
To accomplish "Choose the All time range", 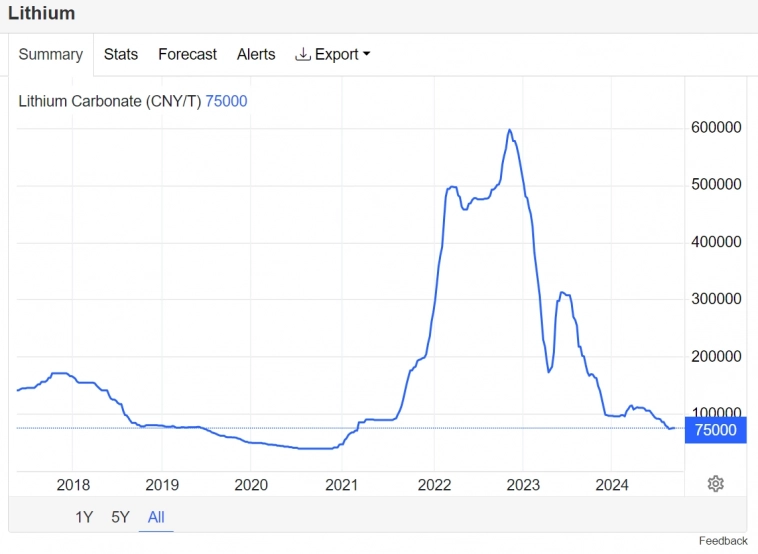I will point(156,517).
